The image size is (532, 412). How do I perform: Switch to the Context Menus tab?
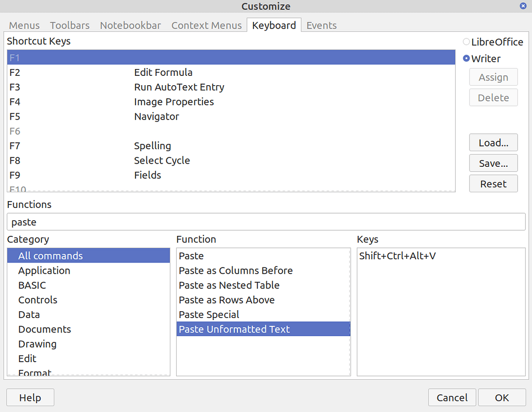point(206,25)
